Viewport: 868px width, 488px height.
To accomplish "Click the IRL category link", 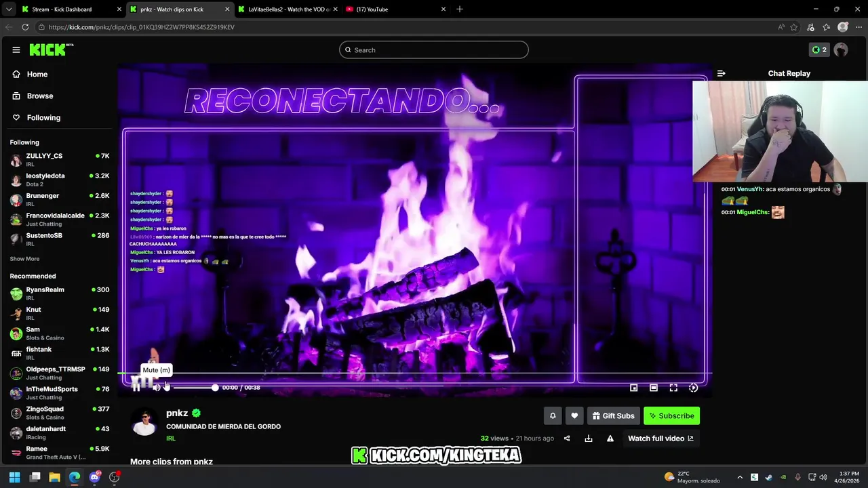I will tap(171, 439).
